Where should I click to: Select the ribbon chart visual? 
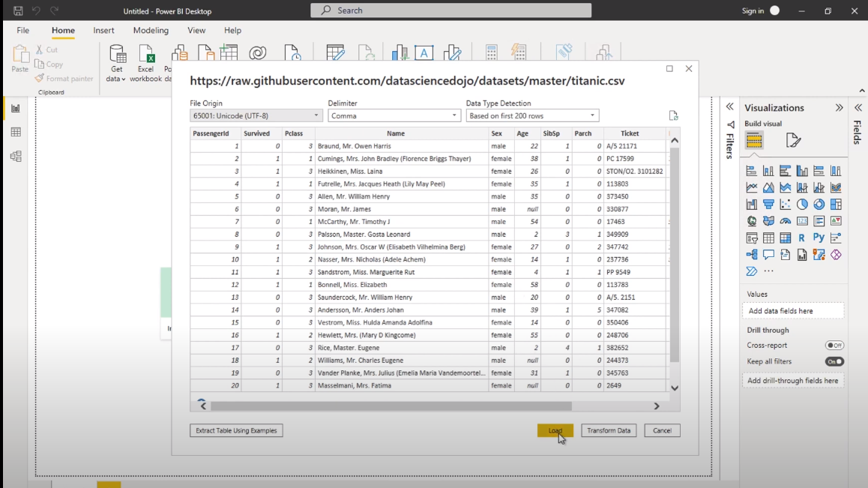coord(836,187)
